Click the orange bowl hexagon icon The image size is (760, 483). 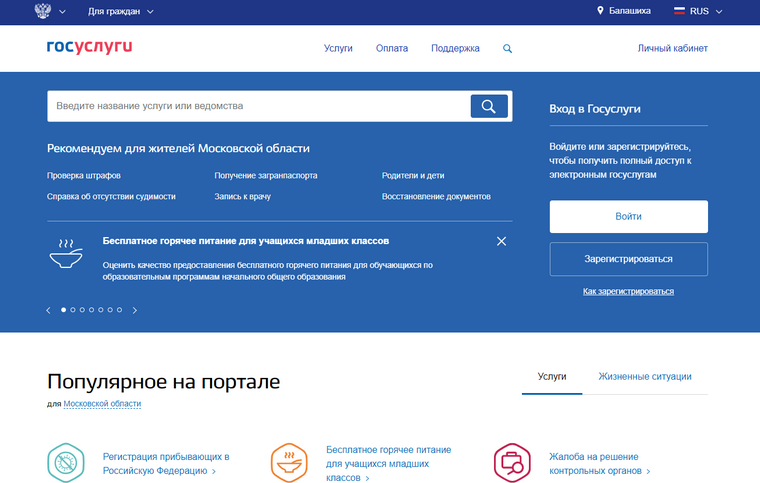coord(289,463)
